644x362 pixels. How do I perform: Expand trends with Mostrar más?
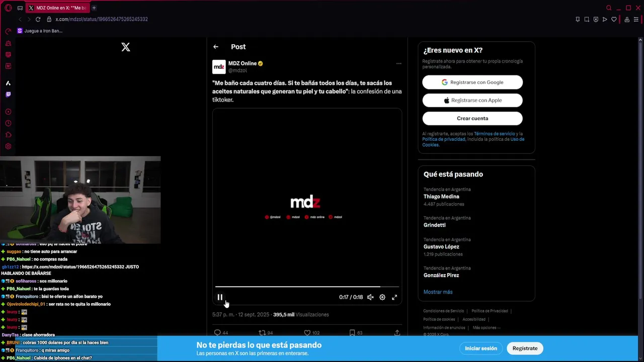(438, 292)
